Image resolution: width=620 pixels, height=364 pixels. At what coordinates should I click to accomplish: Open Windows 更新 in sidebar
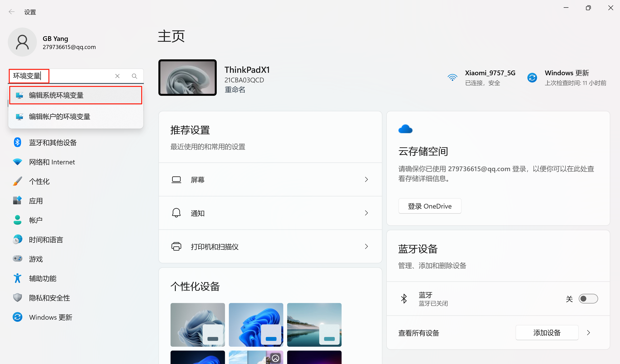50,317
